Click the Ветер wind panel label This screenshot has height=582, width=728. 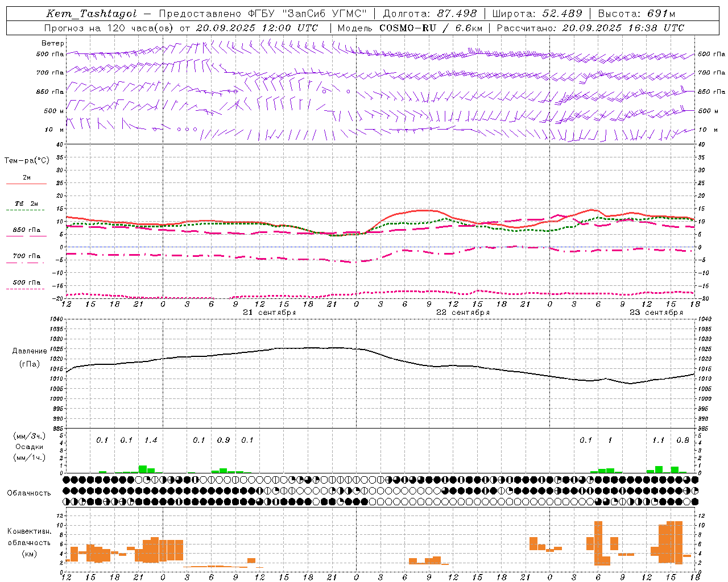click(53, 43)
